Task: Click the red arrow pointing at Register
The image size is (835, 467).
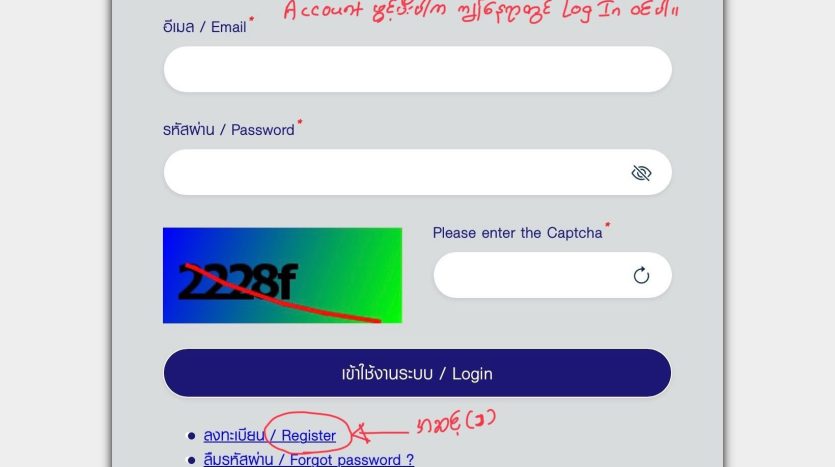Action: [x=381, y=432]
